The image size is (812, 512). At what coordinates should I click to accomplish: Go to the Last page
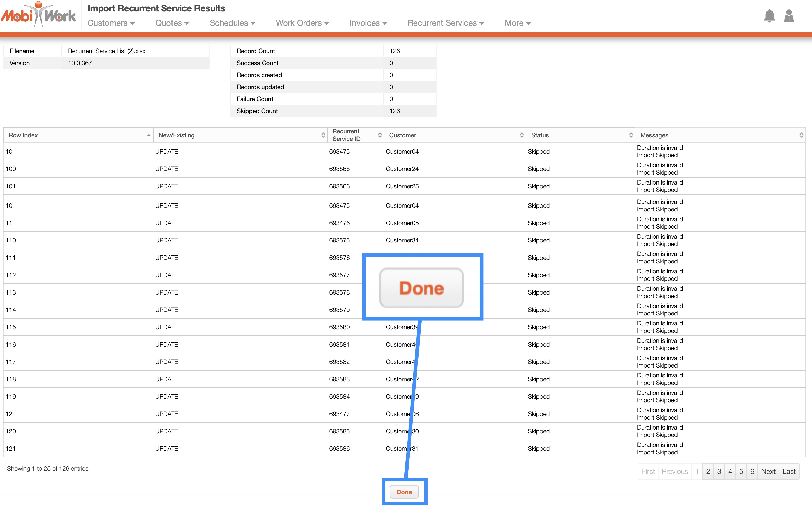coord(789,471)
